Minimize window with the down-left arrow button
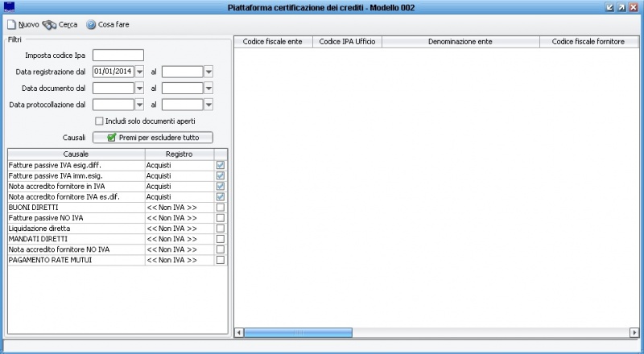 pyautogui.click(x=610, y=7)
